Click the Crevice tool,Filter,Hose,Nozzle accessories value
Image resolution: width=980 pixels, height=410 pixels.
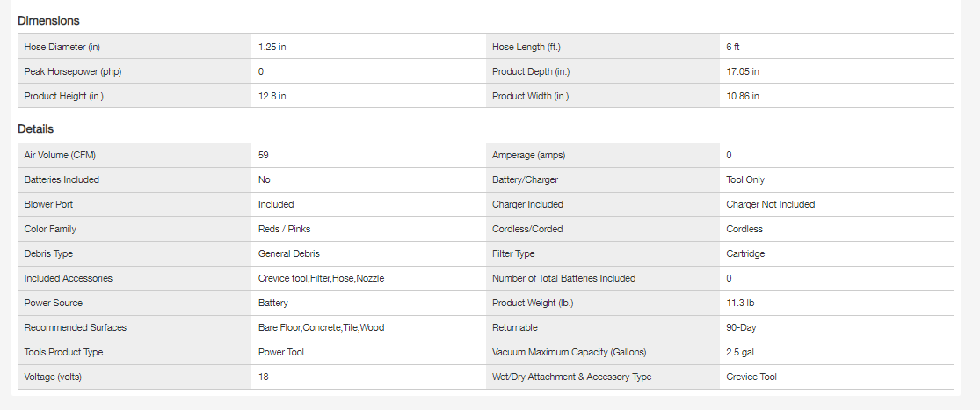pyautogui.click(x=321, y=278)
